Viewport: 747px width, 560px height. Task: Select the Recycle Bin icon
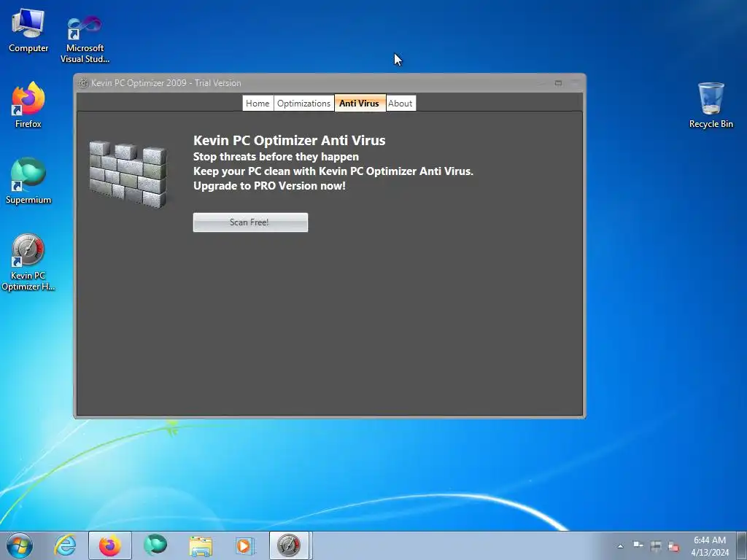click(711, 105)
